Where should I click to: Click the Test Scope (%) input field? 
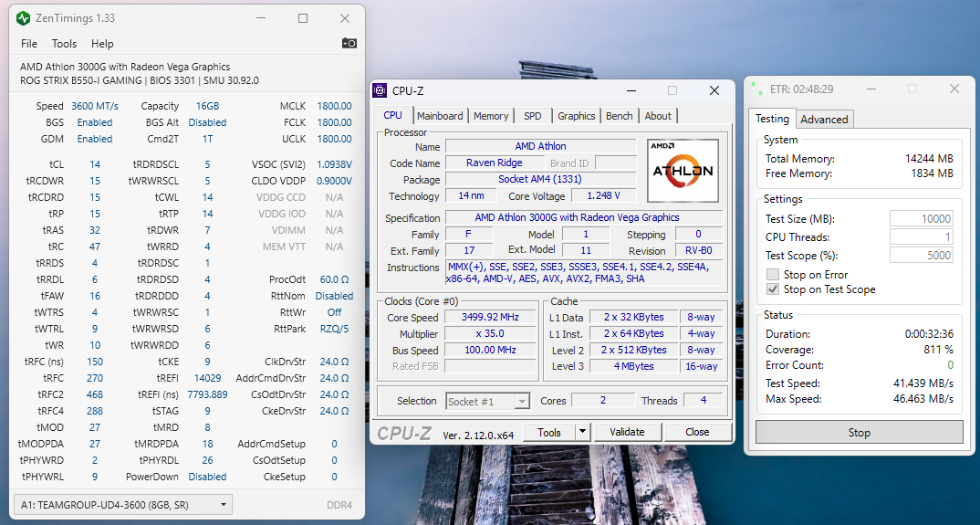pos(922,256)
